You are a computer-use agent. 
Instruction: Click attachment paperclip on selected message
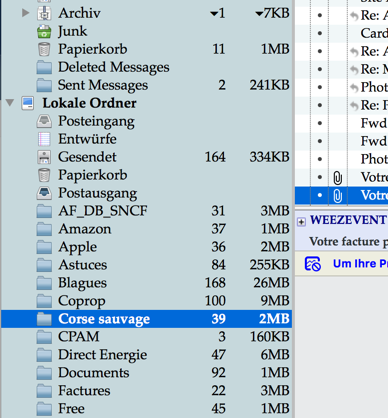(338, 196)
